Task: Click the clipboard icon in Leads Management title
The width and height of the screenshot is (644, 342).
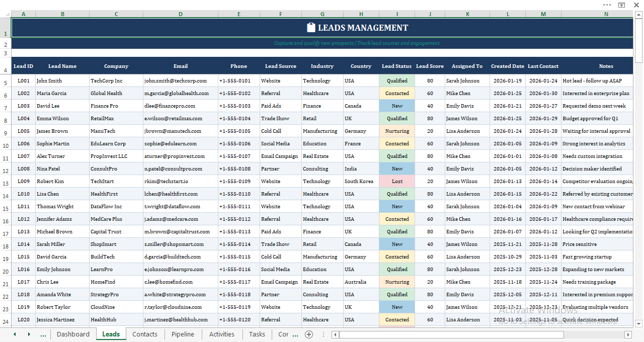Action: point(311,28)
